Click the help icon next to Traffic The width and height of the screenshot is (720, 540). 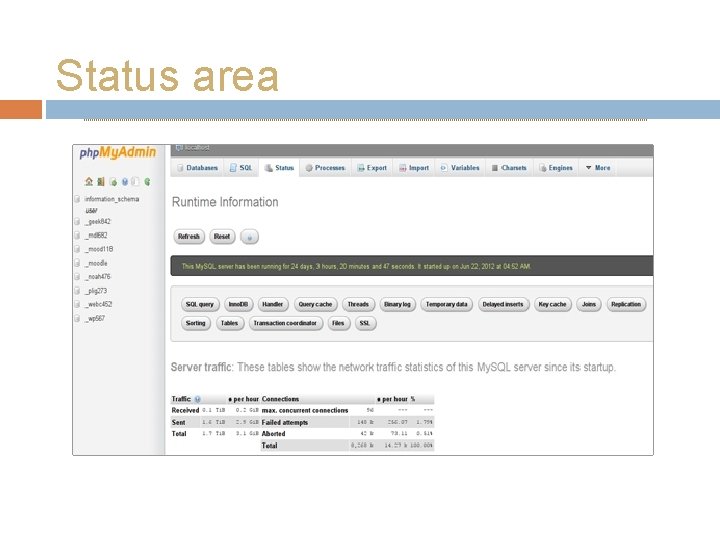coord(197,399)
